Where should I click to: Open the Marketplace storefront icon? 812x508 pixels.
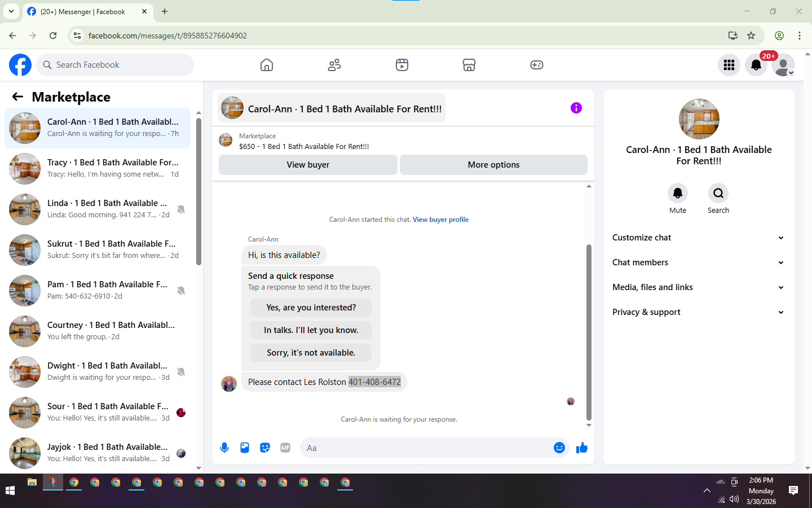click(469, 65)
